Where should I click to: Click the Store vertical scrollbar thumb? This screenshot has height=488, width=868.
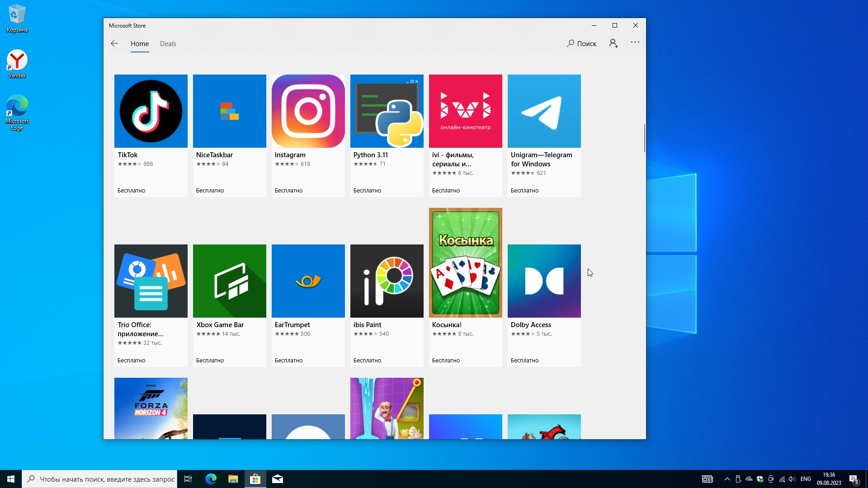[x=644, y=138]
